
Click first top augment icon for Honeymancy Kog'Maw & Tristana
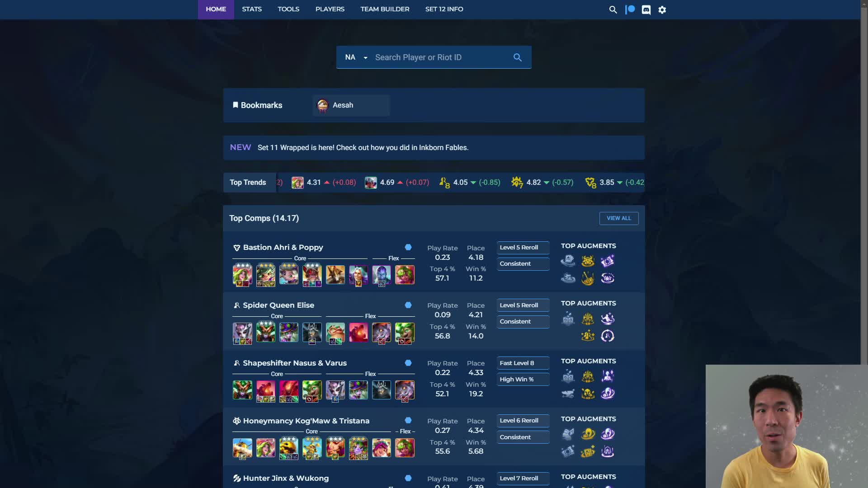(568, 434)
